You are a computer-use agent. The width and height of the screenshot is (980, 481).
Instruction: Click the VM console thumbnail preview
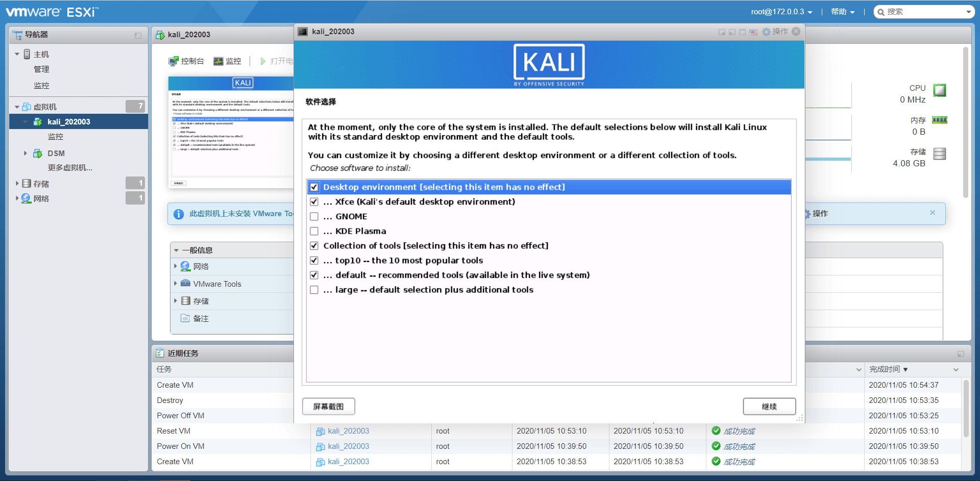point(231,133)
